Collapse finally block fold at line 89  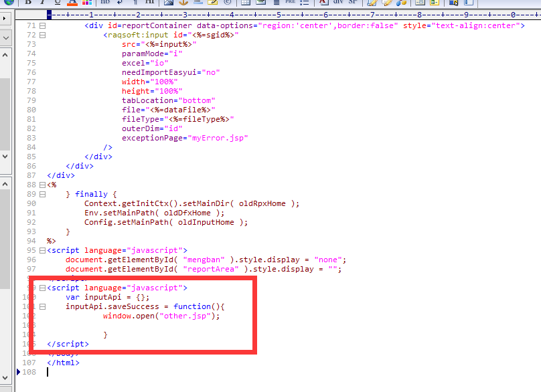point(42,194)
